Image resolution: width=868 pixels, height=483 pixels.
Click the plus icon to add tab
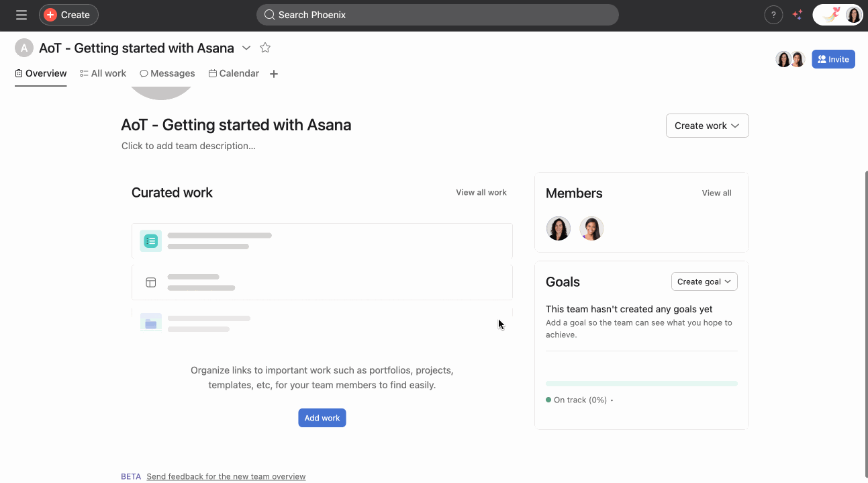[274, 74]
